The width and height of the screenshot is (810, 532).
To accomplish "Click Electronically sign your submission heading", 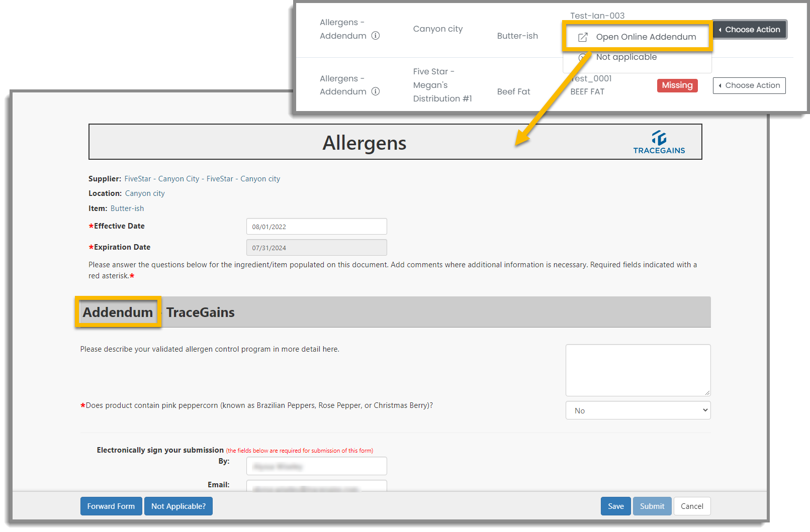I will pos(160,450).
